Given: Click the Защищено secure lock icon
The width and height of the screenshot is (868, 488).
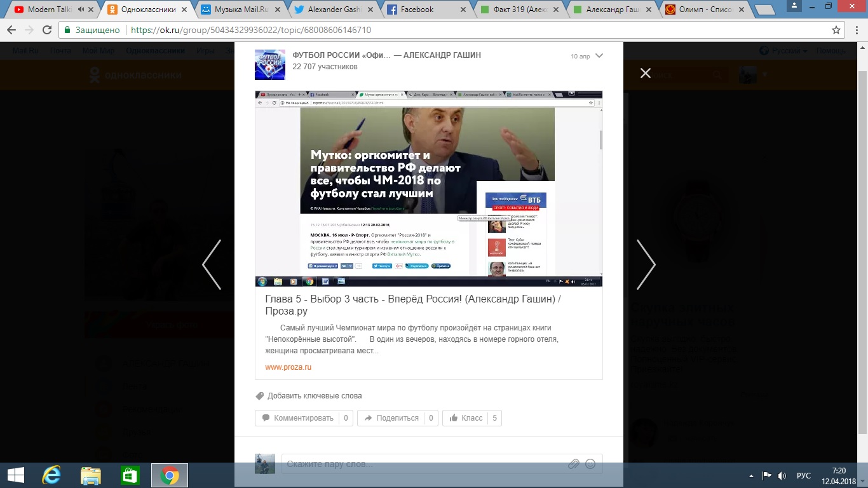Looking at the screenshot, I should tap(68, 30).
